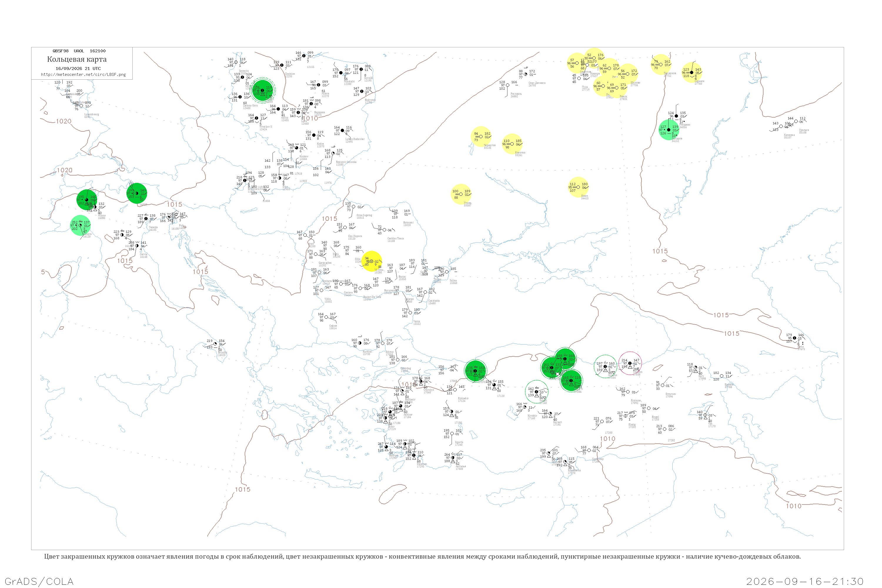Click the pink-outlined Trabzon station circle
Image resolution: width=882 pixels, height=588 pixels.
(x=630, y=363)
